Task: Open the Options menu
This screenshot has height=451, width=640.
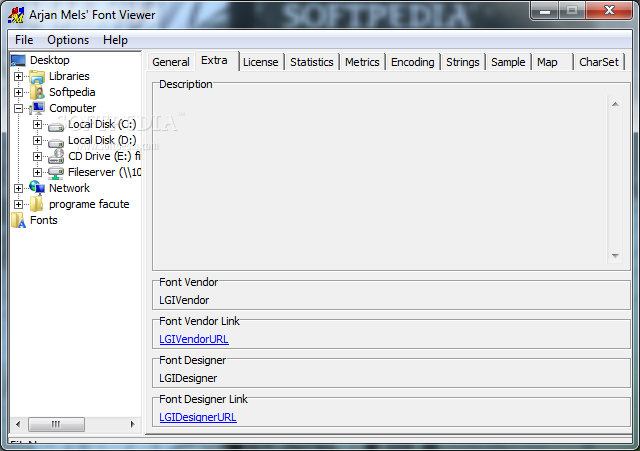Action: click(68, 40)
